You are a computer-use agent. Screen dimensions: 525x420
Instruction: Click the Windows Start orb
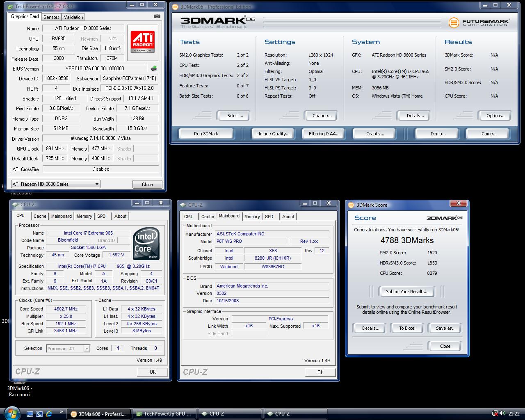(x=11, y=413)
